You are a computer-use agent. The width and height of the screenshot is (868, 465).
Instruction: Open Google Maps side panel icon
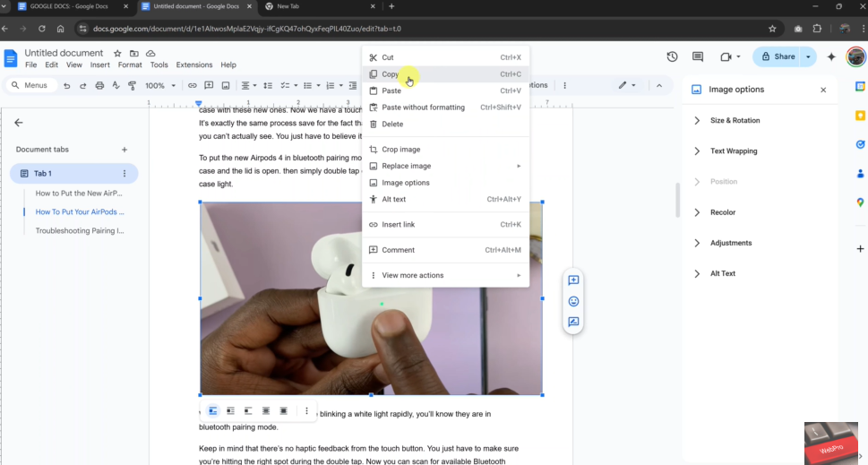[x=860, y=202]
